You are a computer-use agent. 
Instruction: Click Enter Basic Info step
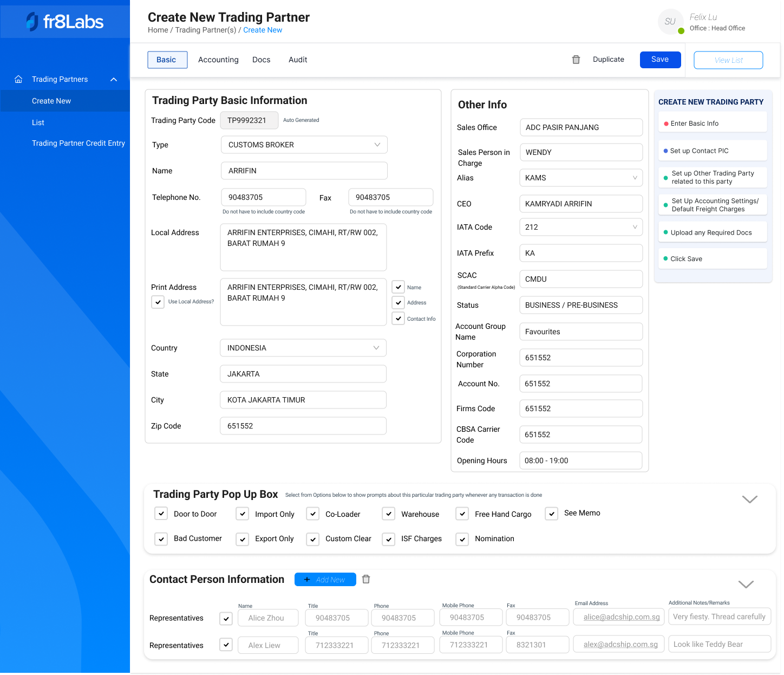[713, 123]
